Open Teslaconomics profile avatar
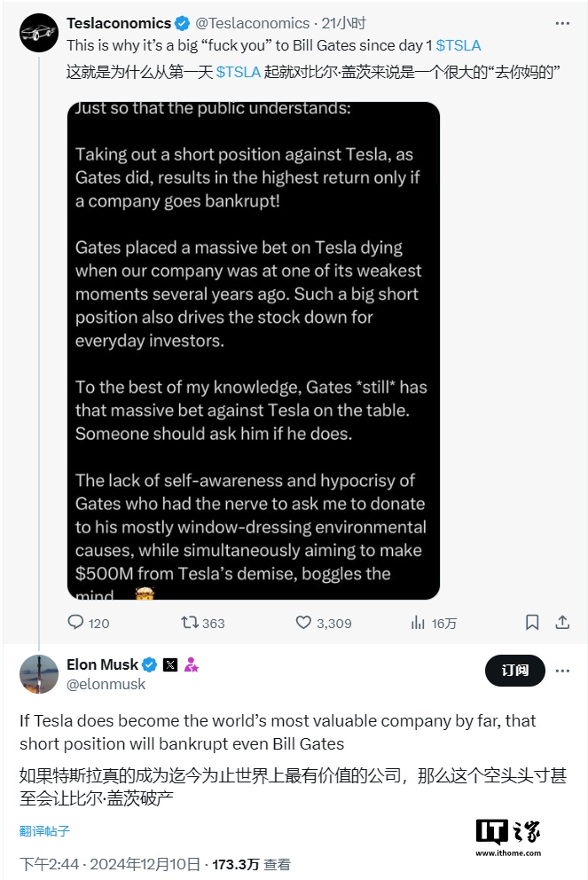This screenshot has width=588, height=880. coord(39,34)
